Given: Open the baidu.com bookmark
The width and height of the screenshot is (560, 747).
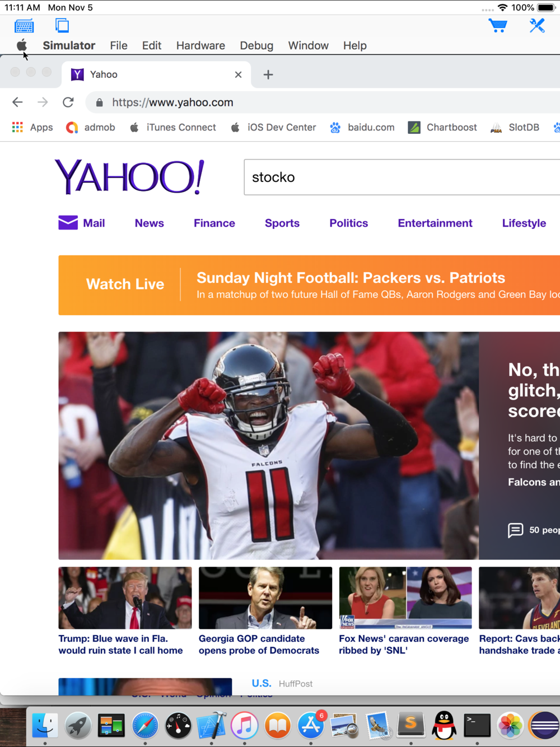Looking at the screenshot, I should [362, 127].
